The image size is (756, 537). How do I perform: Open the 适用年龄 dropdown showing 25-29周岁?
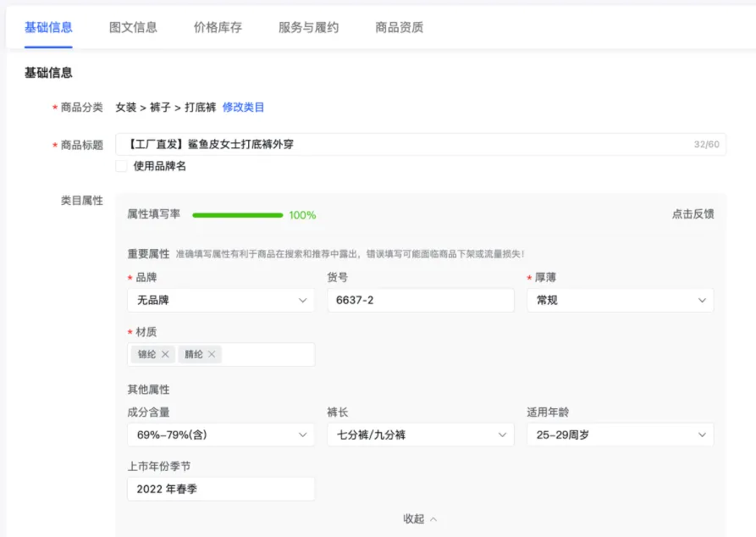click(x=620, y=434)
